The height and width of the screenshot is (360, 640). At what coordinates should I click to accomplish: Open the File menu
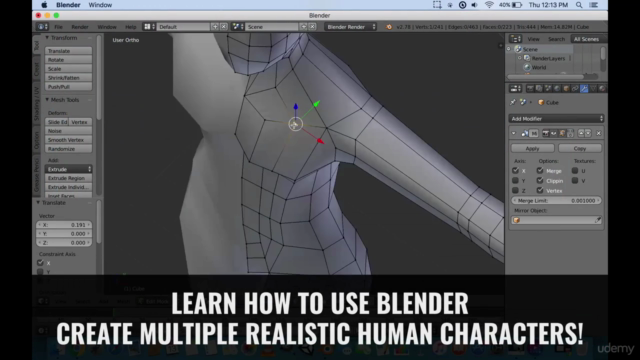59,27
